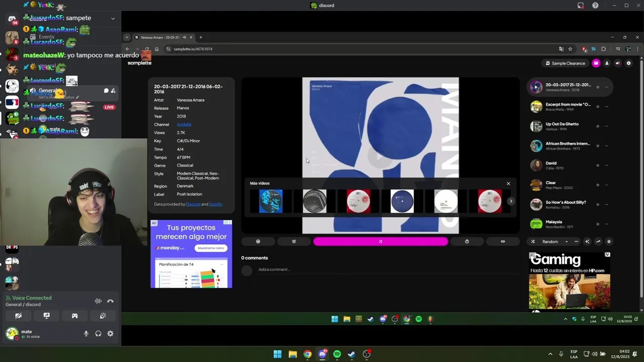Favorite the Vanessa Amara track with star
The height and width of the screenshot is (362, 644).
598,87
